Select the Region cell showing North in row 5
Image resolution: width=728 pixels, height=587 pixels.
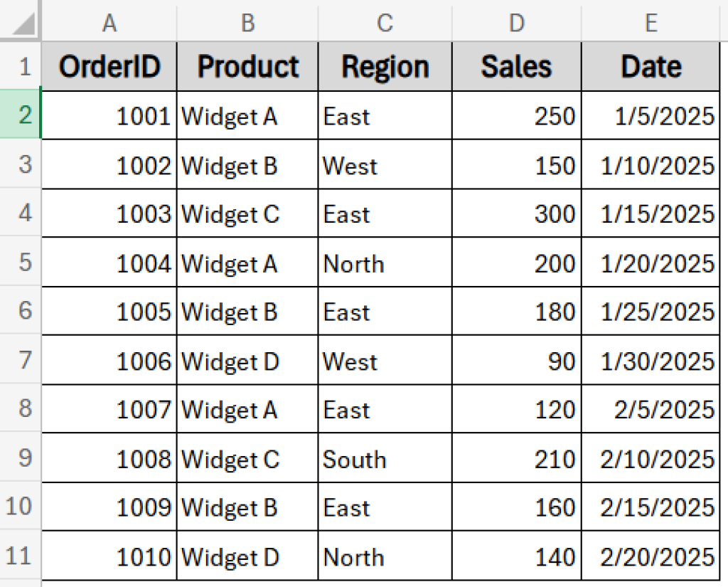click(x=385, y=262)
